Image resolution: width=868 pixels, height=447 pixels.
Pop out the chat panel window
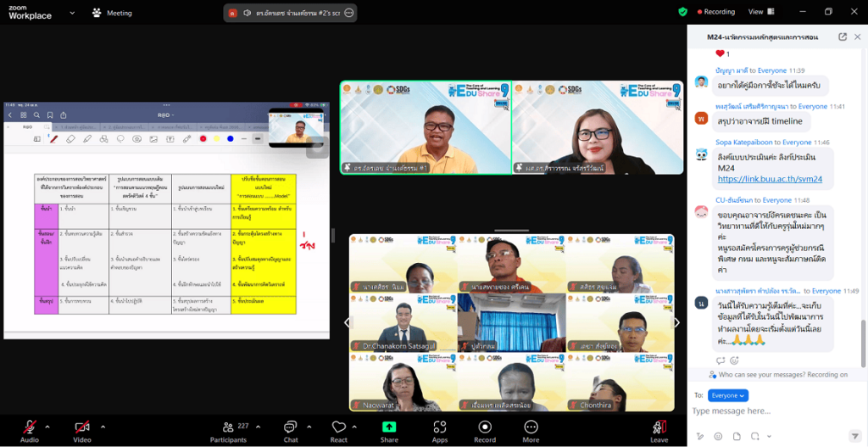(x=842, y=37)
